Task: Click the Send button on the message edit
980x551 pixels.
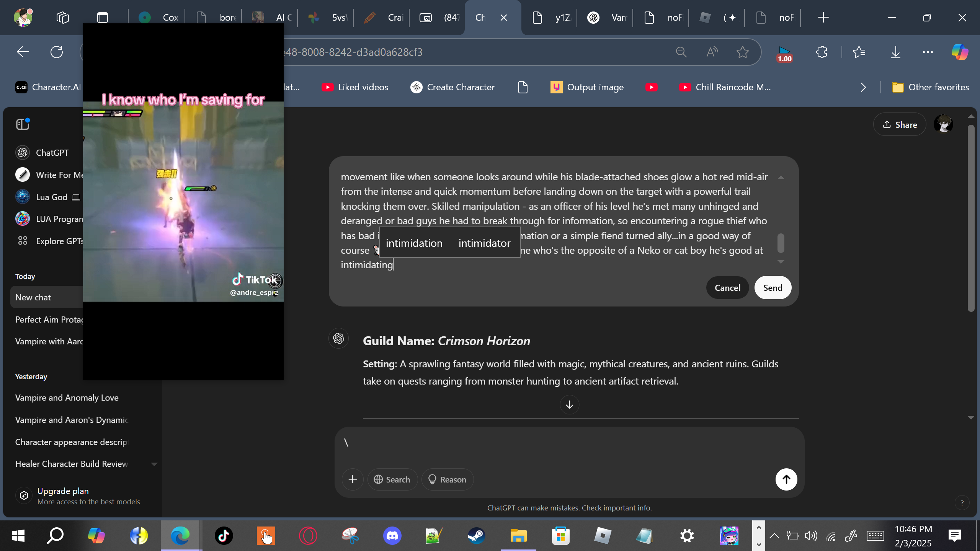Action: point(773,288)
